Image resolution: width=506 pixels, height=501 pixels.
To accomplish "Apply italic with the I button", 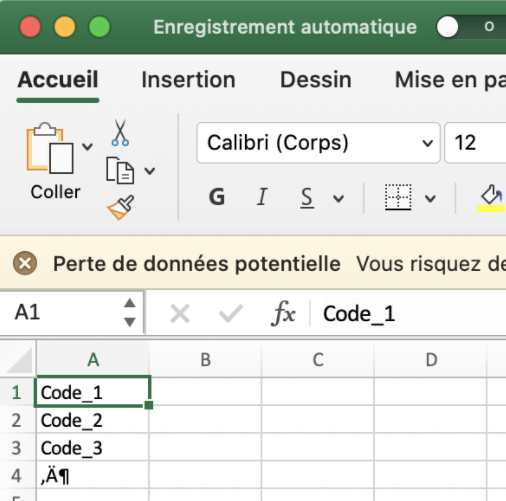I will pyautogui.click(x=262, y=197).
